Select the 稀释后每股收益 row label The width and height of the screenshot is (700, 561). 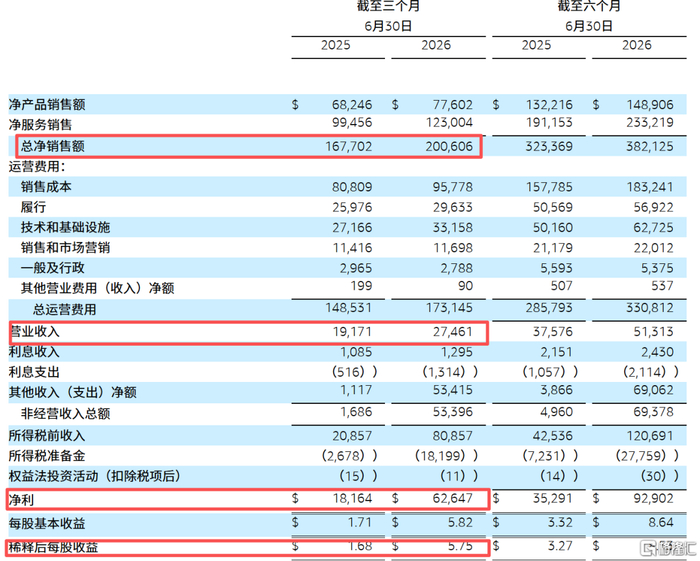[x=53, y=547]
